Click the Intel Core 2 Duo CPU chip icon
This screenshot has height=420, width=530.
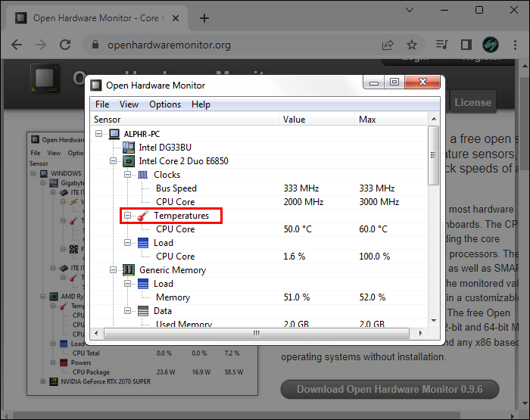point(129,161)
